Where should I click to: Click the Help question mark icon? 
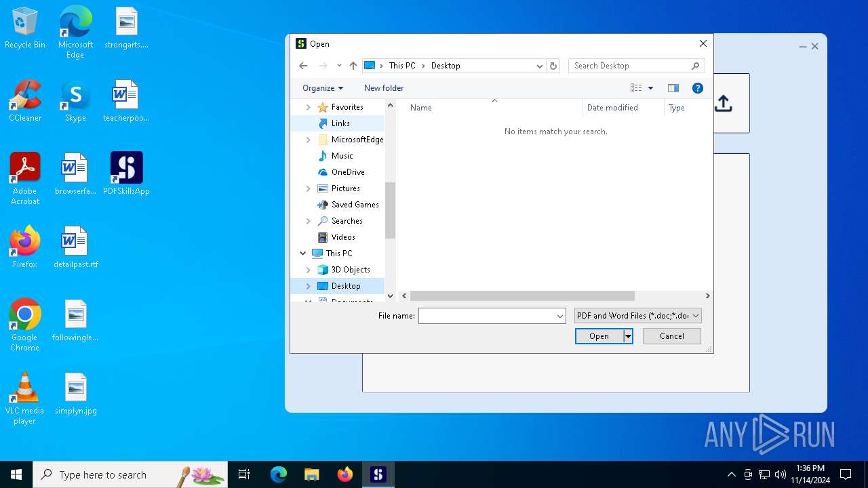697,88
